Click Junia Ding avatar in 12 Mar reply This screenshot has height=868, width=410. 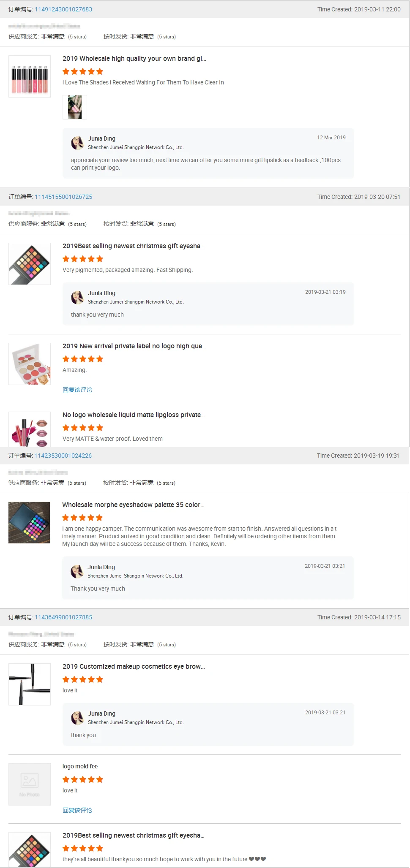pyautogui.click(x=77, y=143)
